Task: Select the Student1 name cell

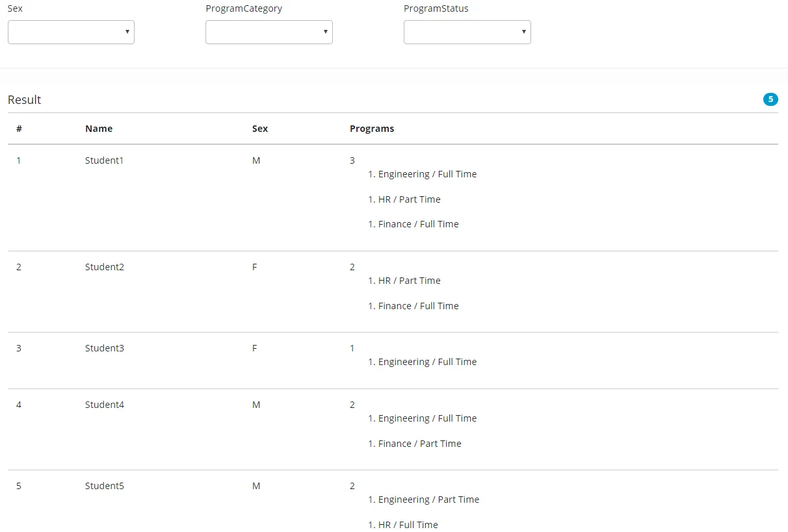Action: click(x=104, y=160)
